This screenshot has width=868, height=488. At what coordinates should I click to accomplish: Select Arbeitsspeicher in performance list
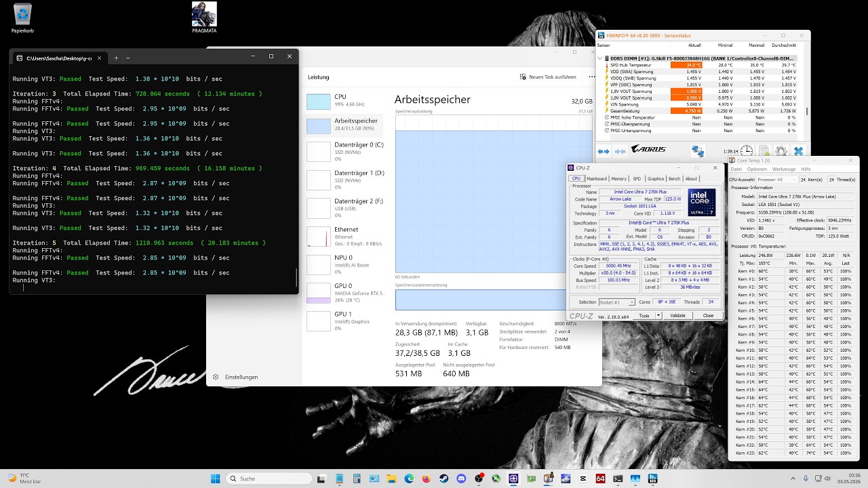(x=344, y=125)
